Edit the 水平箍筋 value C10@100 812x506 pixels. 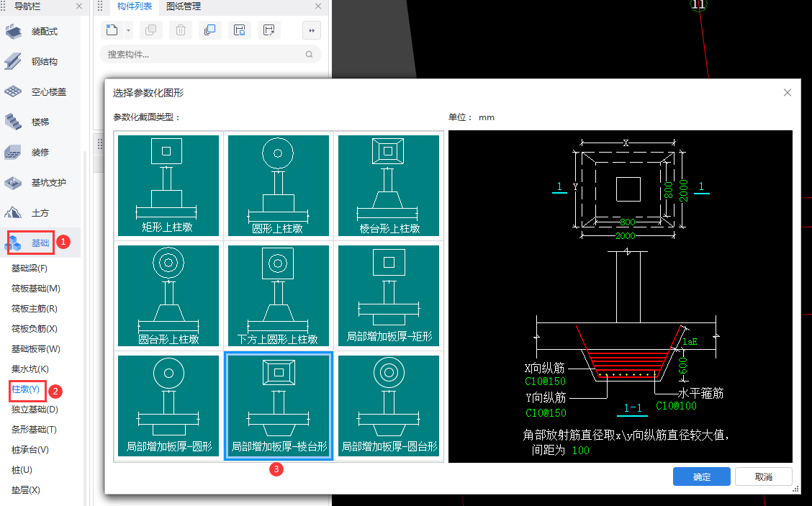[x=677, y=406]
